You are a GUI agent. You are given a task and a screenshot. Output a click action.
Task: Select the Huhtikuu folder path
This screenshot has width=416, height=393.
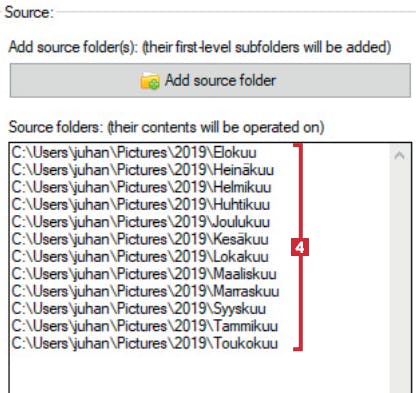141,205
